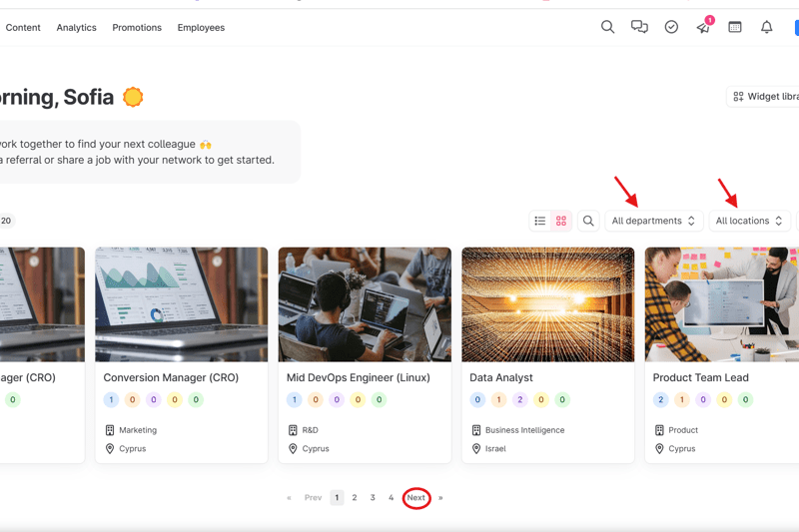Open the calendar icon in header
Viewport: 799px width, 532px height.
pos(735,27)
